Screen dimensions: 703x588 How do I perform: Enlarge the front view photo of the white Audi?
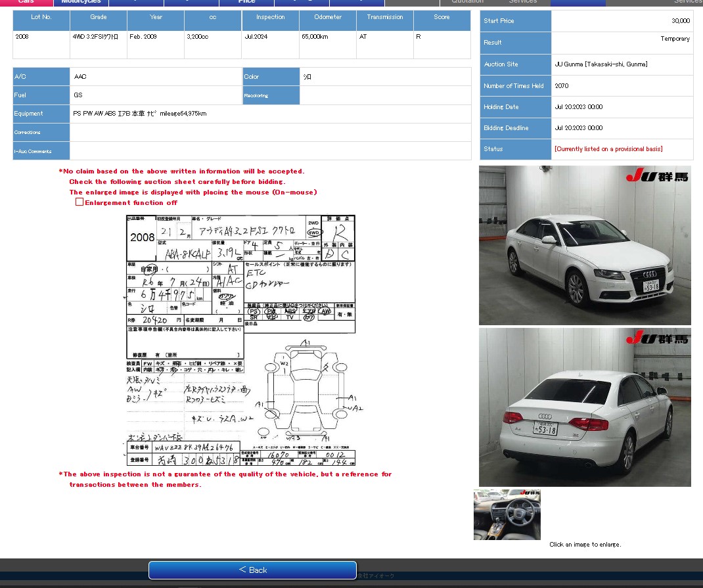[585, 245]
